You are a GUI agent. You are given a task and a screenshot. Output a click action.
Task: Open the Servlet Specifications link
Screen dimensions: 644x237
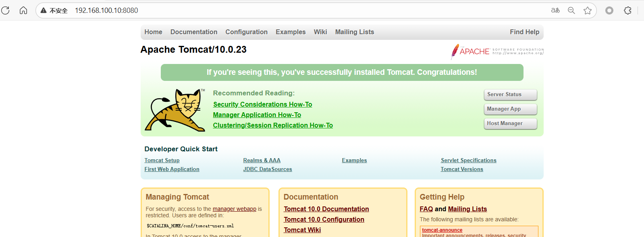[468, 160]
